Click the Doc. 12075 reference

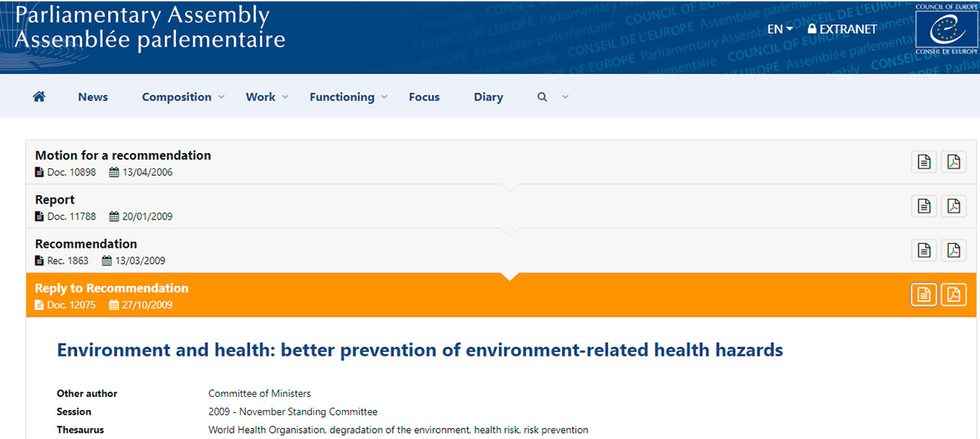point(71,305)
